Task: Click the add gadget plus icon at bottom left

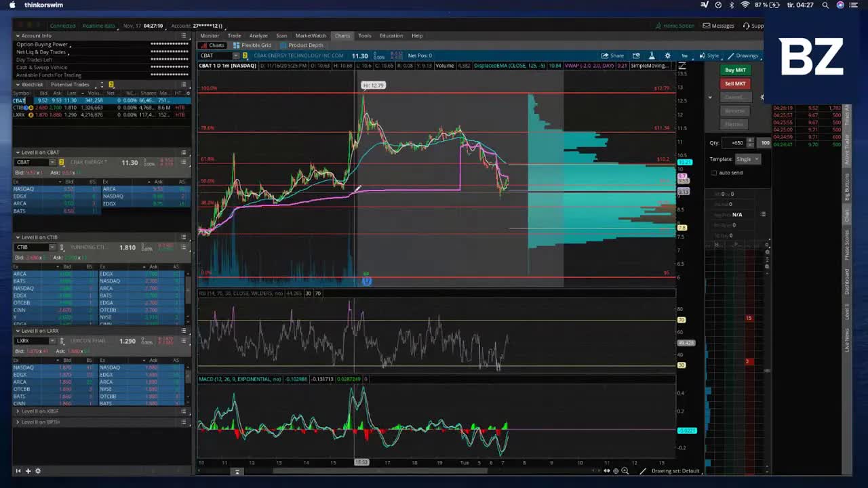Action: click(28, 470)
